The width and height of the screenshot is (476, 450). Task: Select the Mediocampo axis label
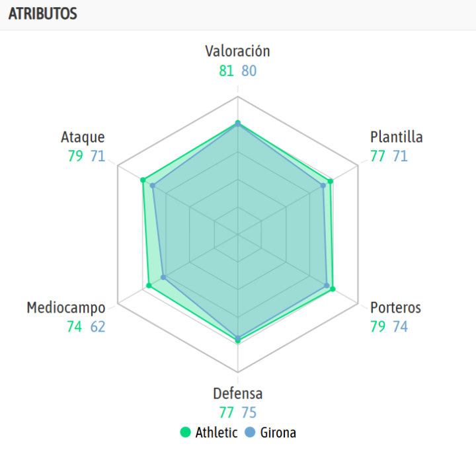click(x=66, y=307)
